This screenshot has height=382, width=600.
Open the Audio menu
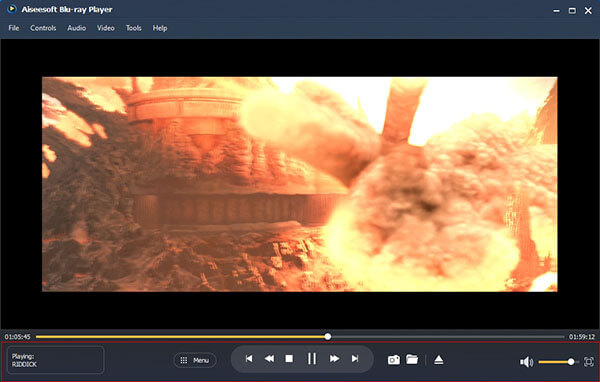pyautogui.click(x=77, y=28)
